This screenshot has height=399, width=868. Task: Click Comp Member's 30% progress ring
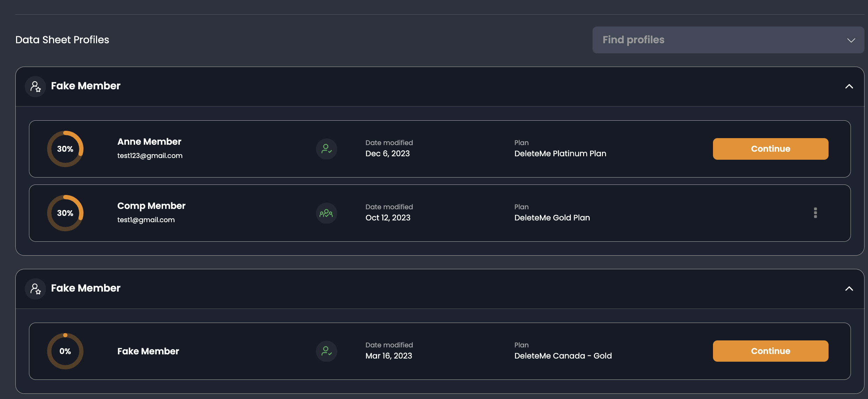pos(65,213)
